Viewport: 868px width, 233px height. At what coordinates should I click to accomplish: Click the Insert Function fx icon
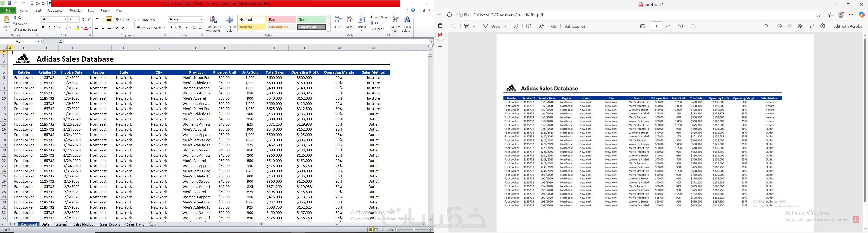tap(61, 41)
